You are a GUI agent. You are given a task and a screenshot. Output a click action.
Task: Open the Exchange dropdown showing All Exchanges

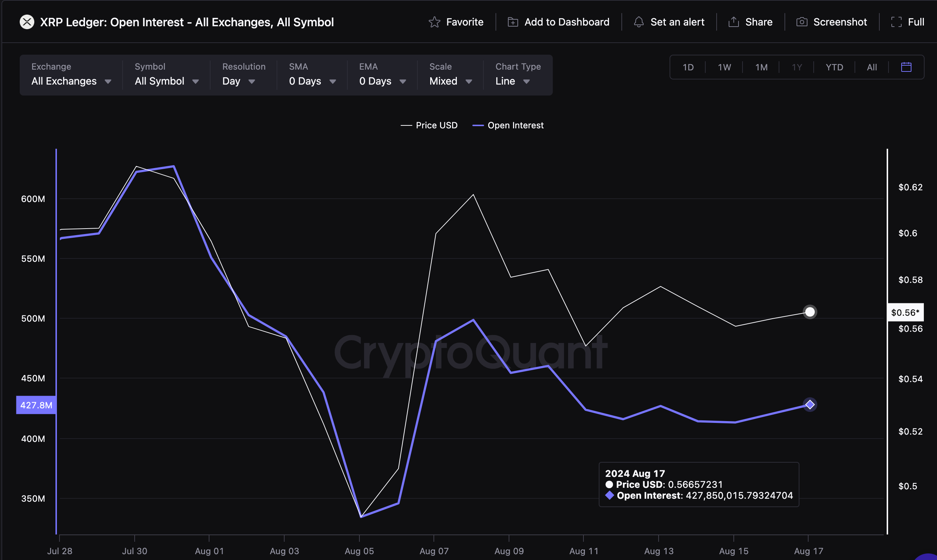(x=71, y=75)
